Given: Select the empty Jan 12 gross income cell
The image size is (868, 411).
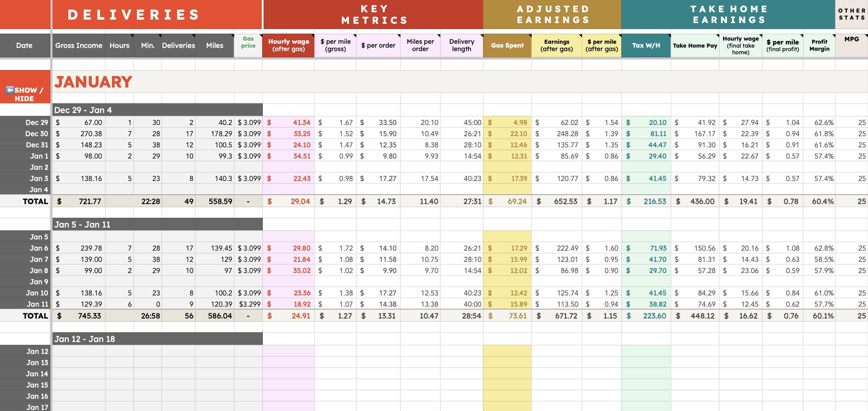Looking at the screenshot, I should pos(79,351).
